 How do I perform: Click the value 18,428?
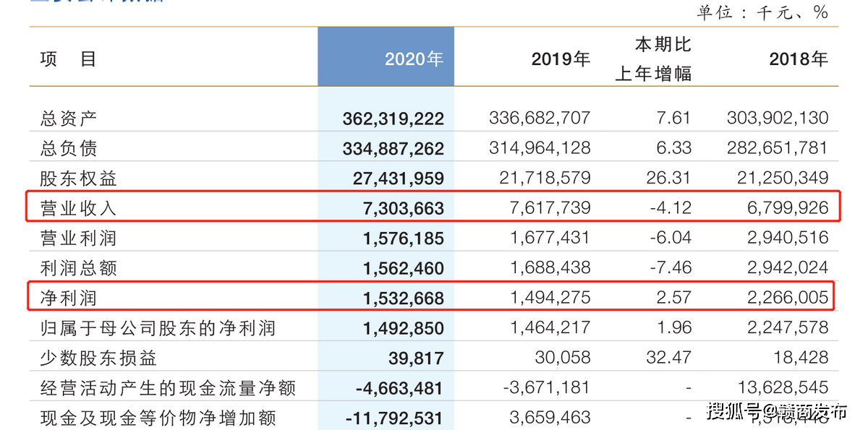pyautogui.click(x=803, y=357)
